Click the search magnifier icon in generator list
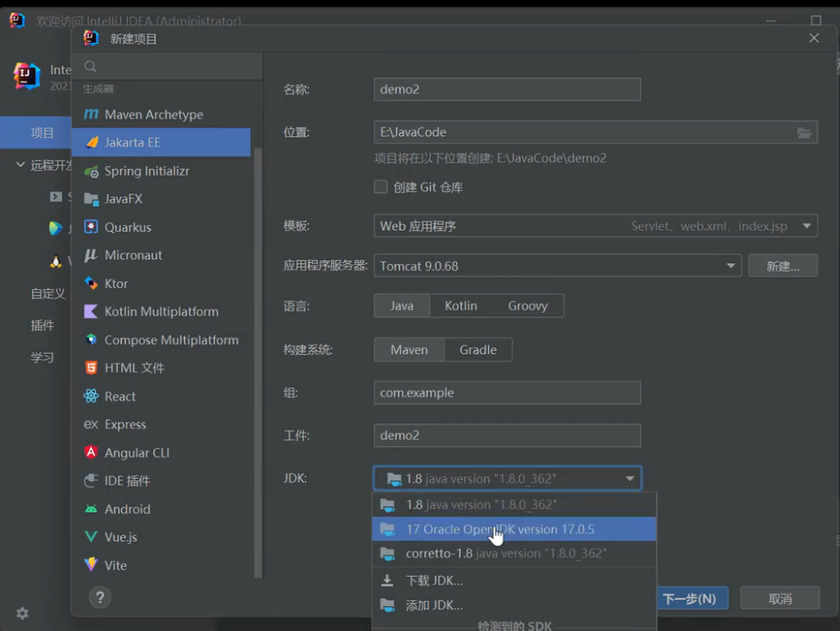The image size is (840, 631). point(91,67)
